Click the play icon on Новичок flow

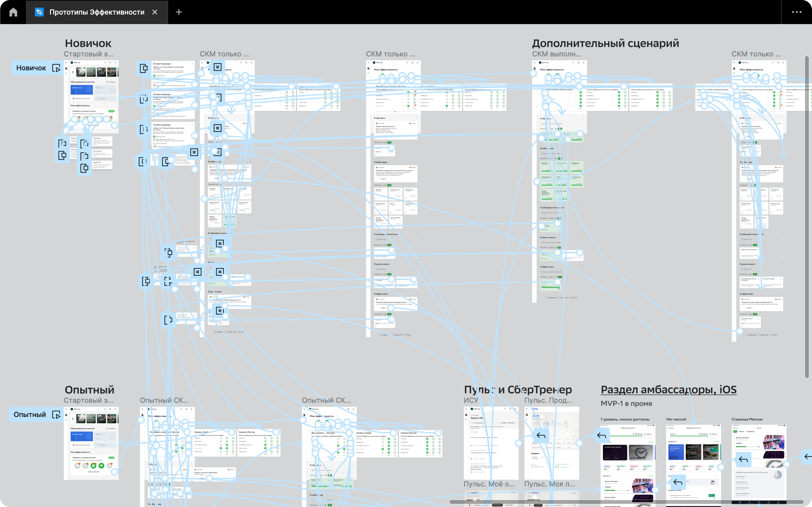(x=56, y=68)
